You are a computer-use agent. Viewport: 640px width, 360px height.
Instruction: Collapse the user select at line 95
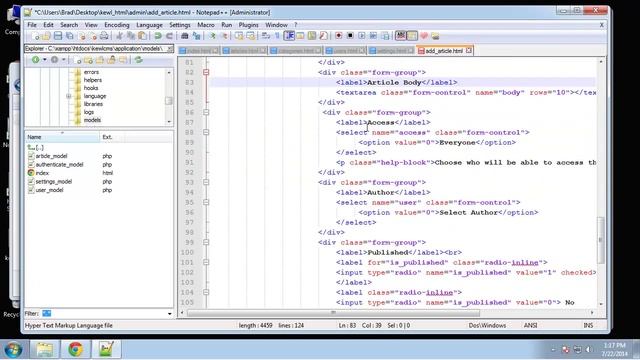click(x=206, y=202)
